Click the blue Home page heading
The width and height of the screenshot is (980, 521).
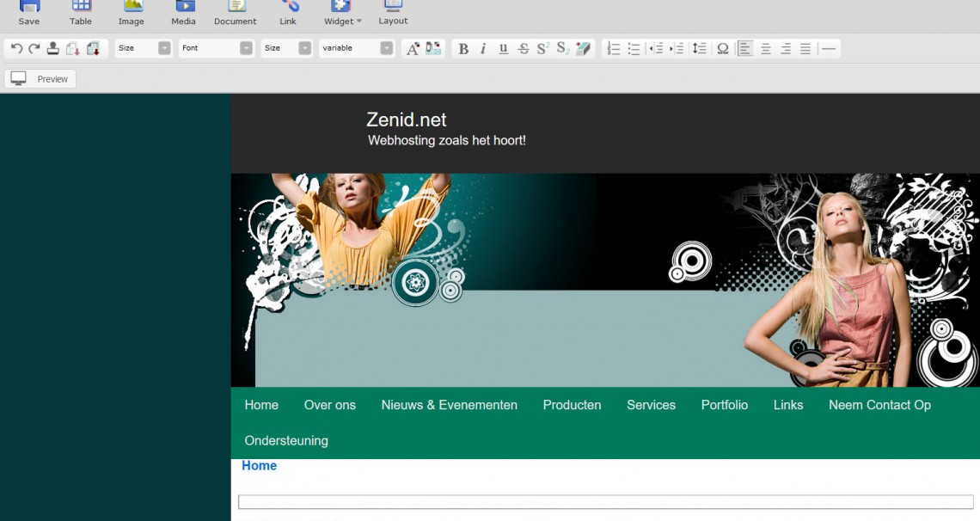click(x=260, y=465)
